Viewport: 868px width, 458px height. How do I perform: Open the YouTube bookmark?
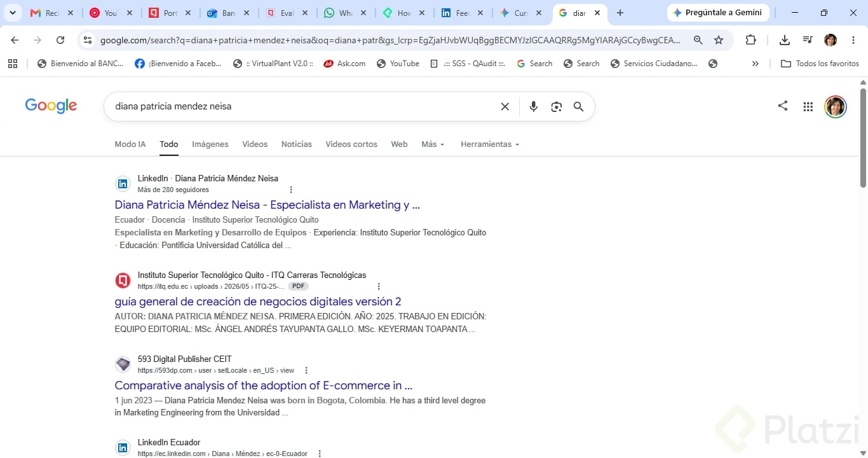coord(398,64)
